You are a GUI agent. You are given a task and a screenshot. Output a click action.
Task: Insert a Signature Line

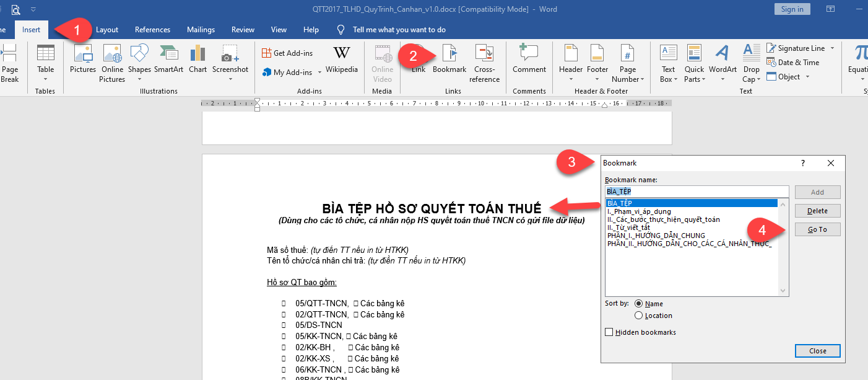tap(796, 48)
